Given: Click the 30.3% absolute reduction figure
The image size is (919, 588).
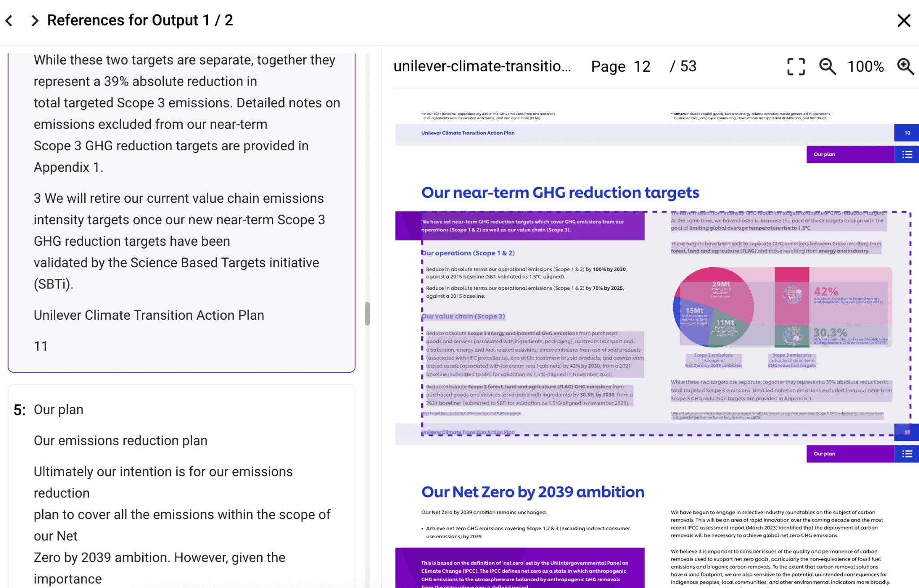Looking at the screenshot, I should (830, 332).
